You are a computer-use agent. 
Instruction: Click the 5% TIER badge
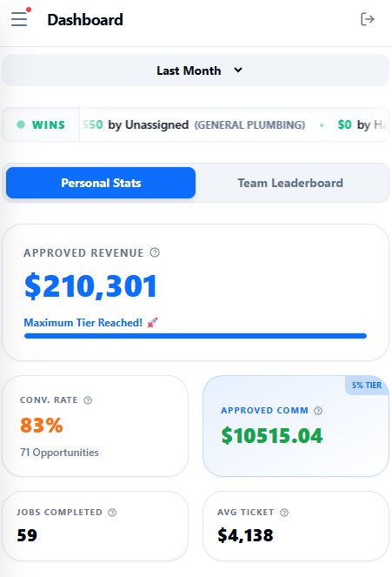367,386
